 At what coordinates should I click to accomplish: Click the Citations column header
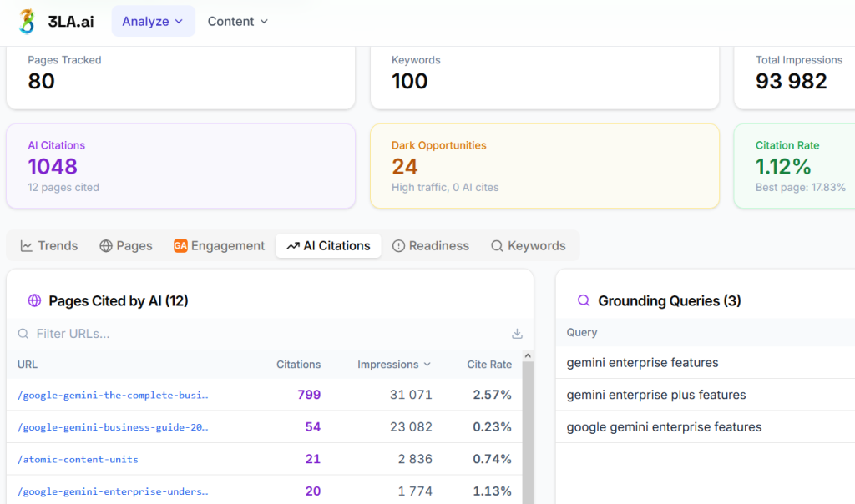[x=298, y=365]
